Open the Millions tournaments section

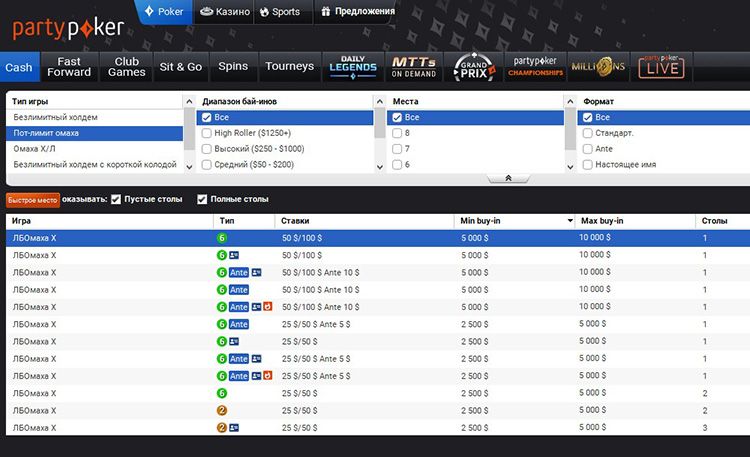click(x=598, y=67)
